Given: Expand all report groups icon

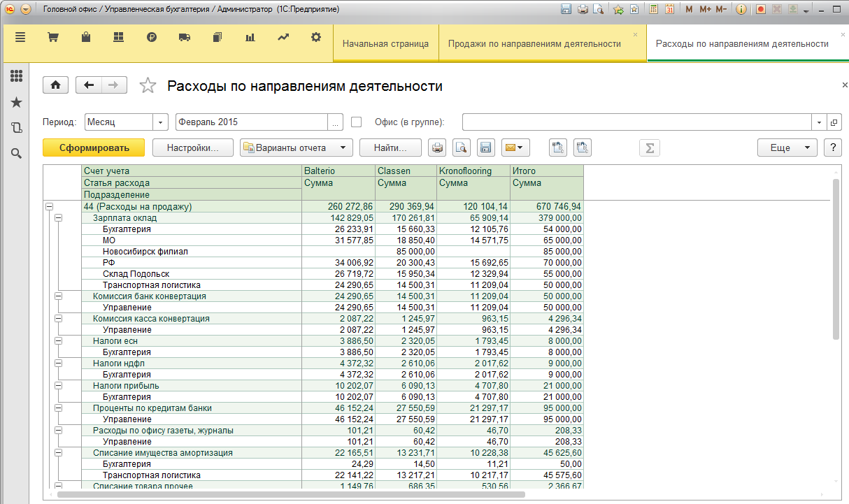Looking at the screenshot, I should (558, 147).
